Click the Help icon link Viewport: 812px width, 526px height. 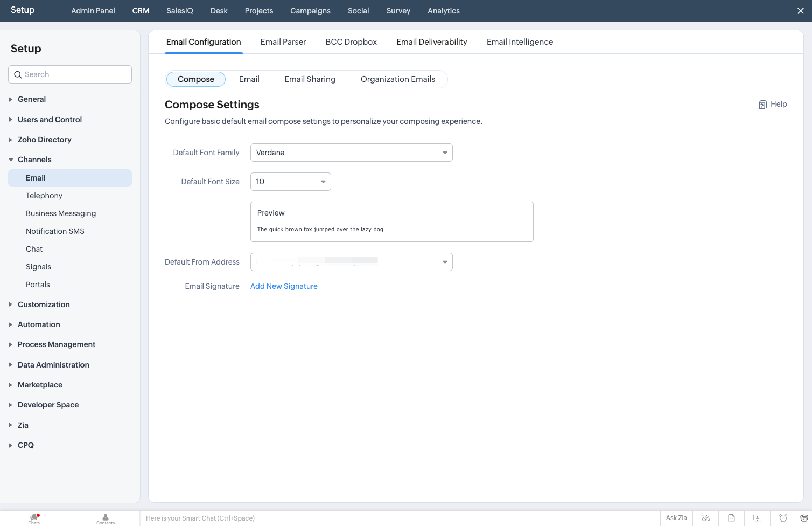773,105
